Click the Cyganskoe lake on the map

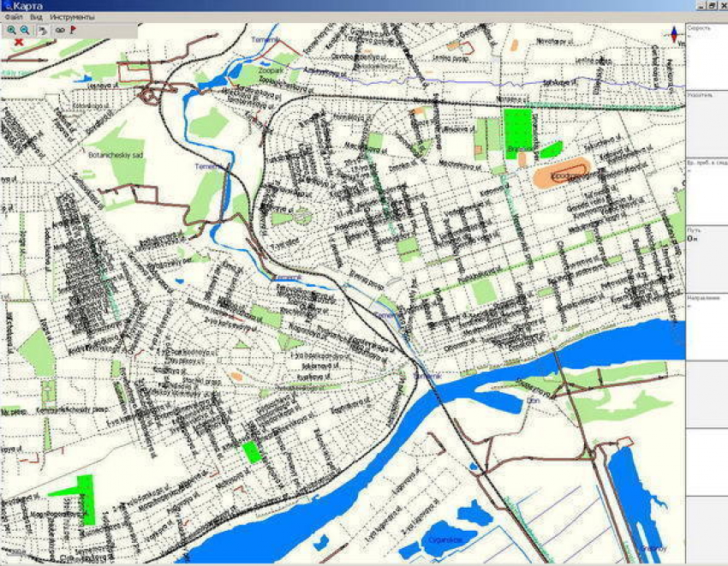pyautogui.click(x=444, y=539)
